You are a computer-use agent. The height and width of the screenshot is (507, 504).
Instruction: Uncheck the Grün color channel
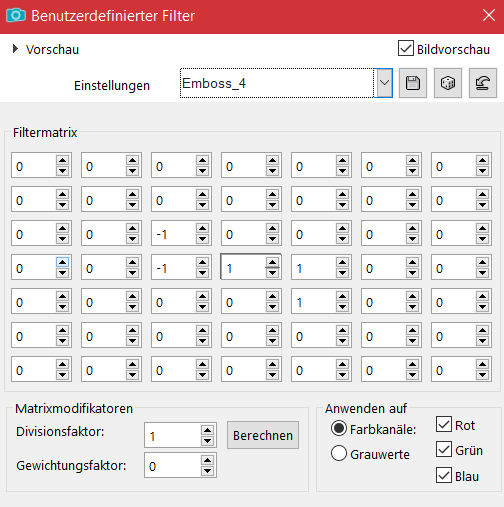click(444, 449)
